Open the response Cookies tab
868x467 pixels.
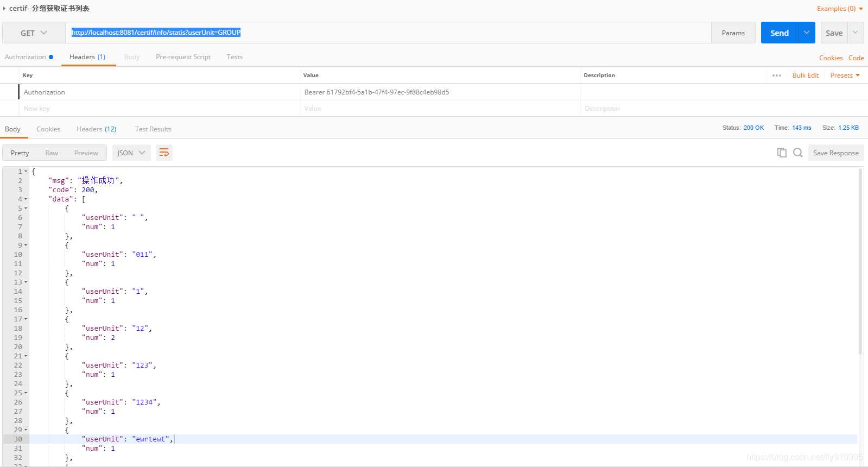tap(48, 129)
